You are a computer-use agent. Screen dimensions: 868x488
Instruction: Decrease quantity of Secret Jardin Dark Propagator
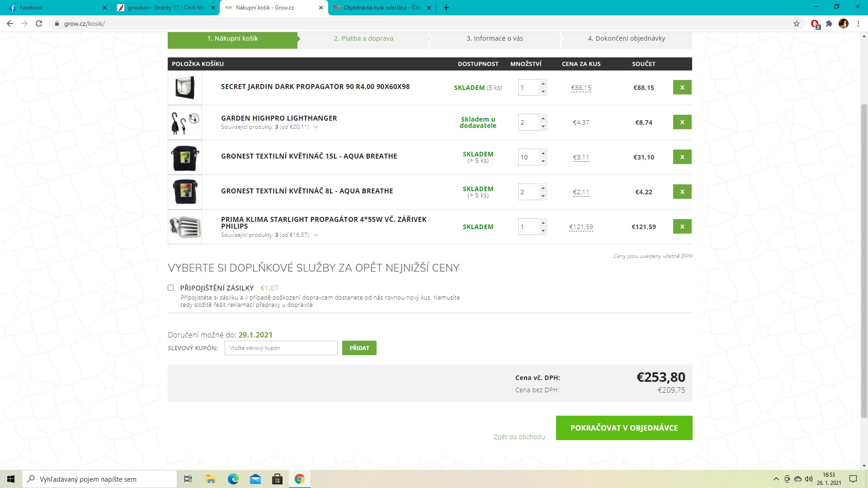click(543, 92)
